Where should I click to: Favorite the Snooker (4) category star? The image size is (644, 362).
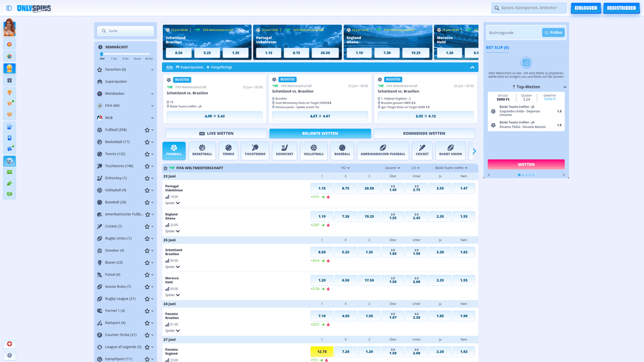point(147,251)
